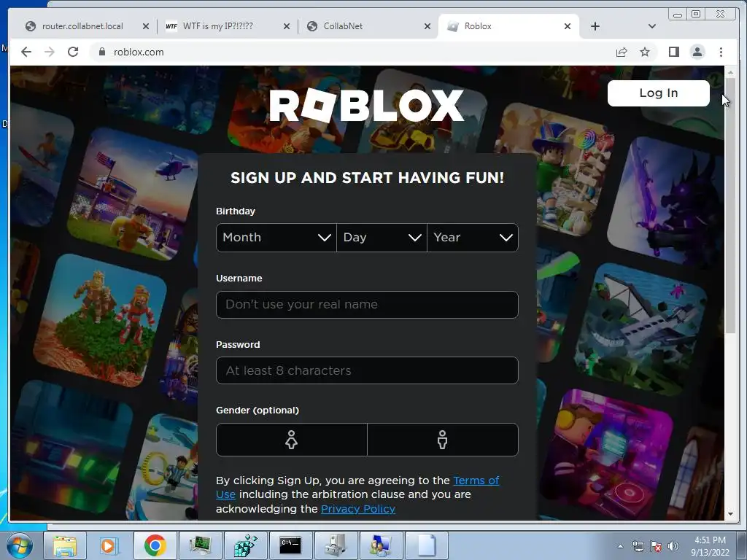747x560 pixels.
Task: Open the Privacy Policy link
Action: pos(358,509)
